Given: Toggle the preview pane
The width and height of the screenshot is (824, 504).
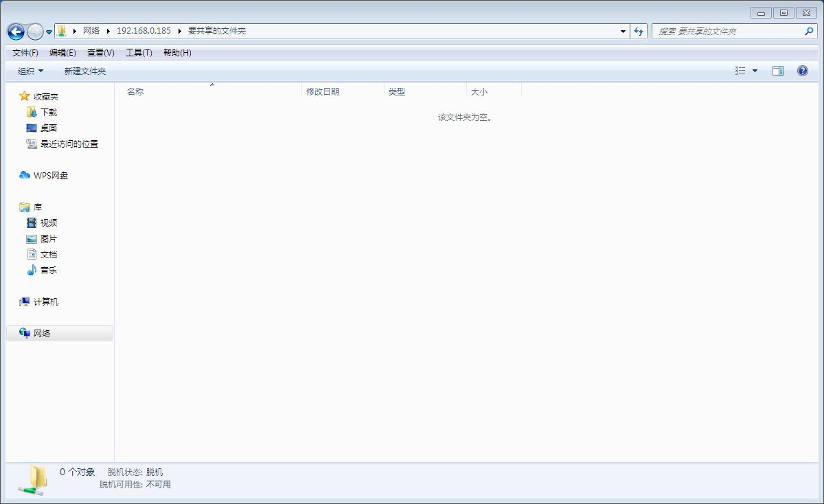Looking at the screenshot, I should tap(778, 70).
